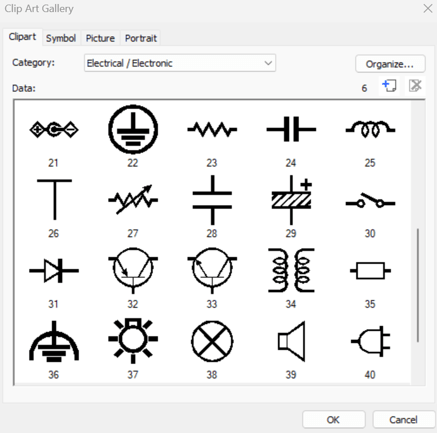Select the transformer clipart 34
The image size is (437, 433).
click(x=291, y=270)
